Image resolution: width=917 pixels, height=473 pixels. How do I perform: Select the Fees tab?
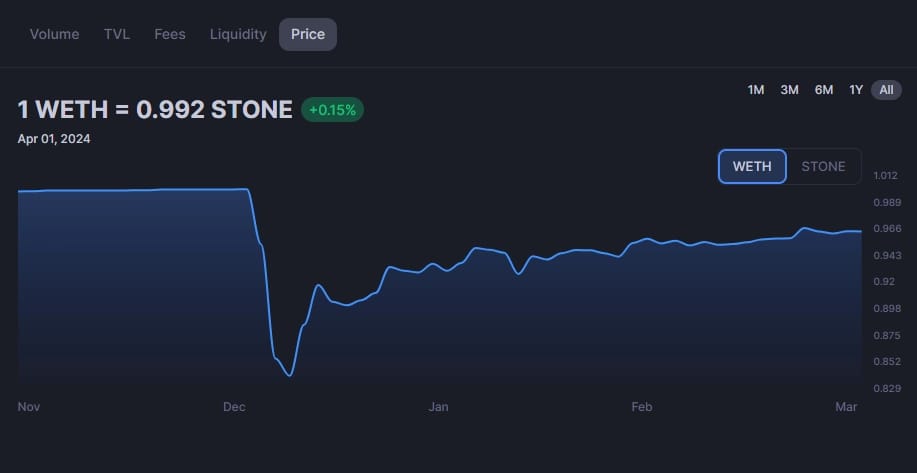(170, 34)
